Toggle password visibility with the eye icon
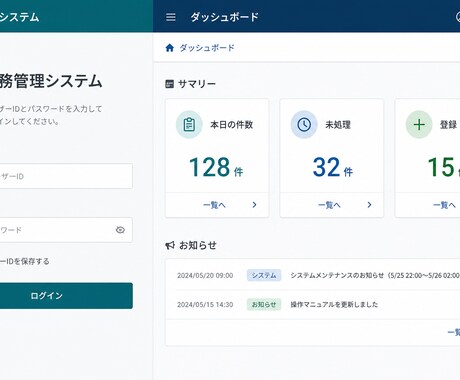 click(120, 230)
